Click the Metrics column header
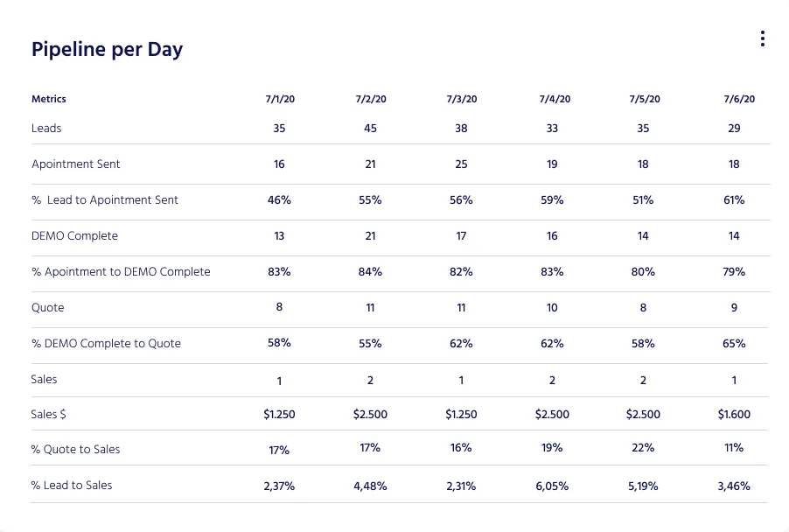789x532 pixels. (48, 99)
